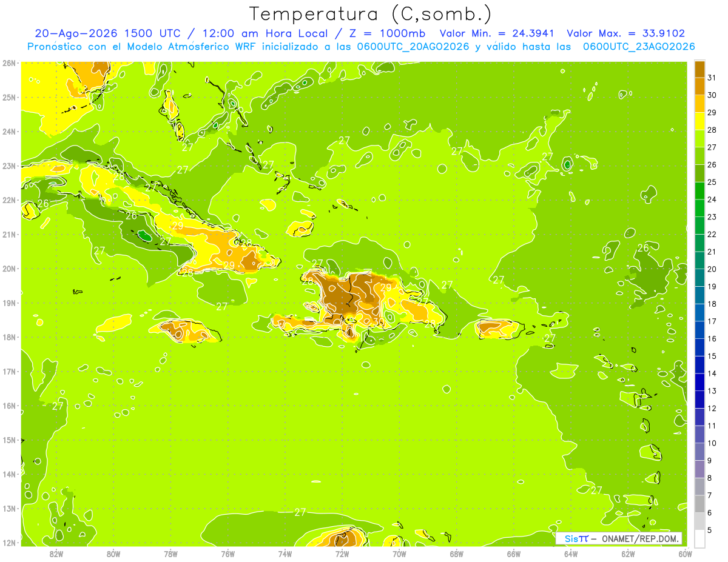The image size is (728, 562).
Task: Click longitude label '62W'
Action: point(629,554)
